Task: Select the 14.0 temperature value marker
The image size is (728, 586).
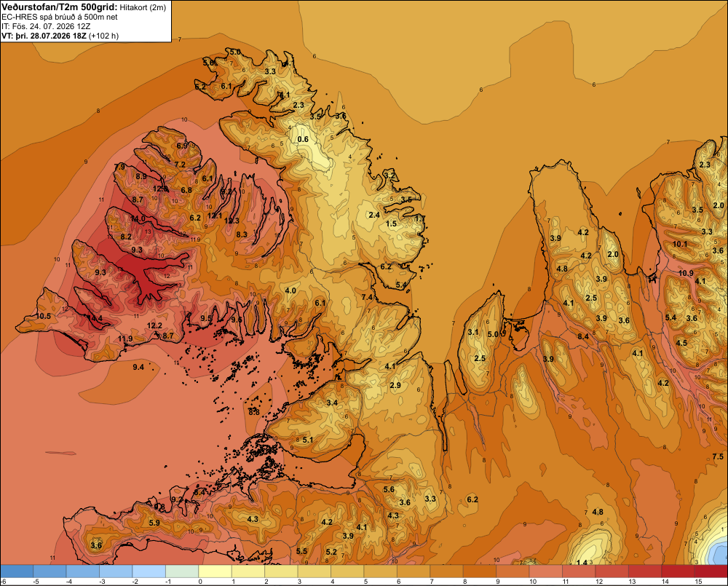Action: [x=138, y=218]
